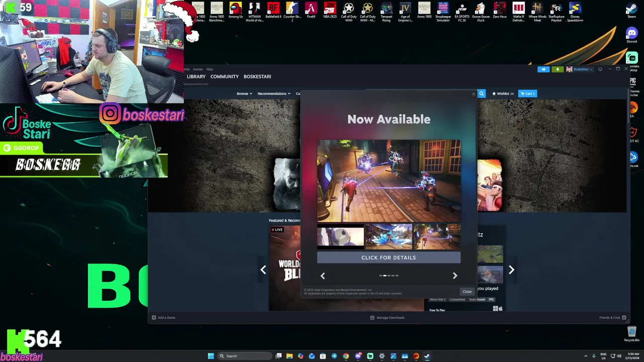Click the CLICK FOR DETAILS button

click(x=388, y=257)
